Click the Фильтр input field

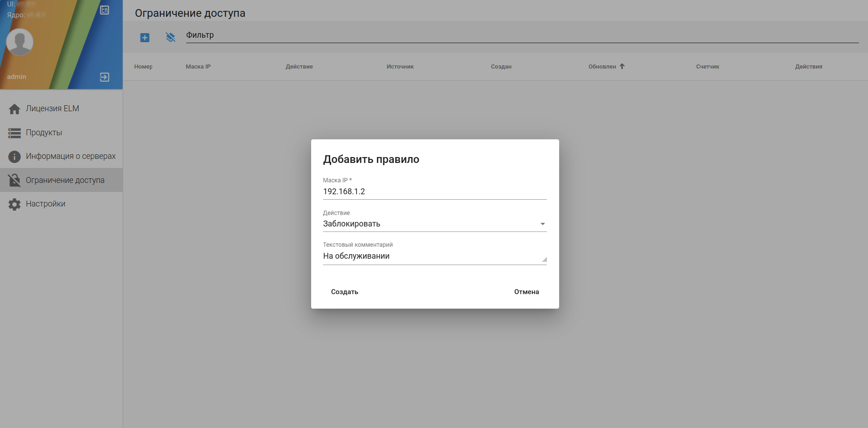[521, 35]
